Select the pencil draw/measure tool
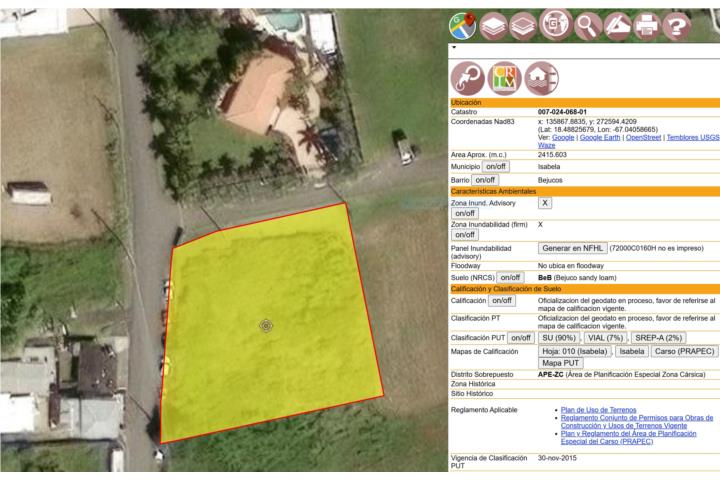This screenshot has height=480, width=720. [x=618, y=24]
